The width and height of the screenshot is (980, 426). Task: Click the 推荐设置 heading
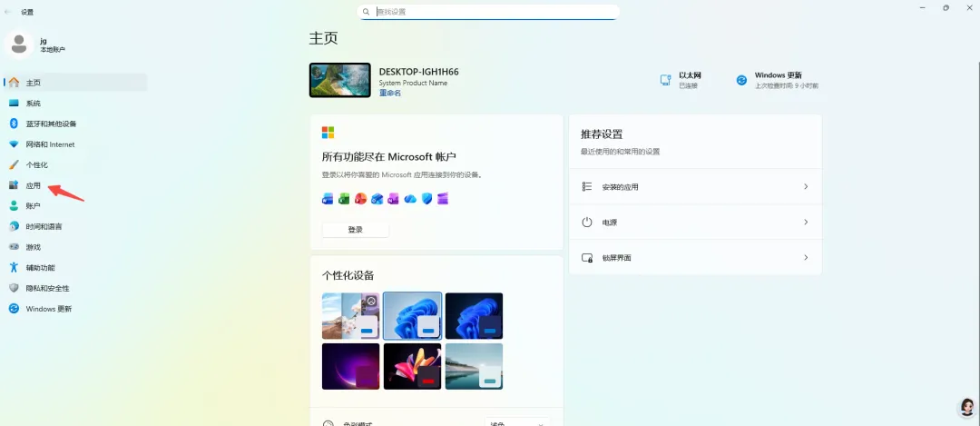(602, 134)
